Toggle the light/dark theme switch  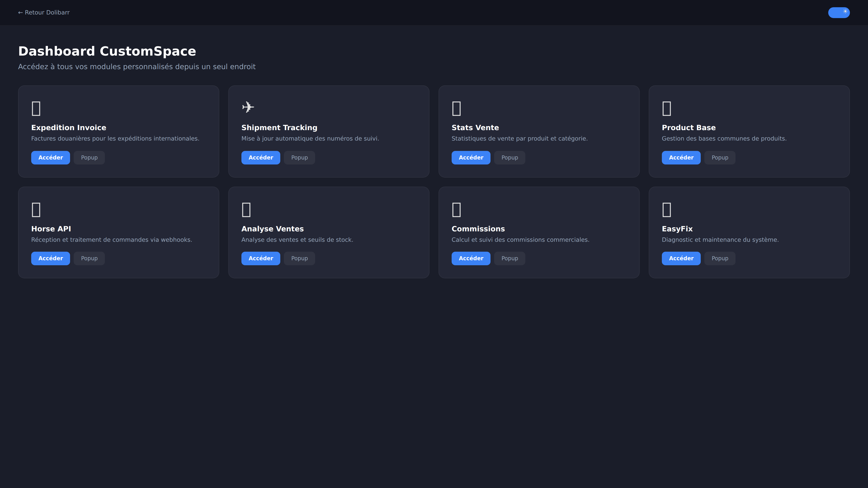pyautogui.click(x=839, y=12)
